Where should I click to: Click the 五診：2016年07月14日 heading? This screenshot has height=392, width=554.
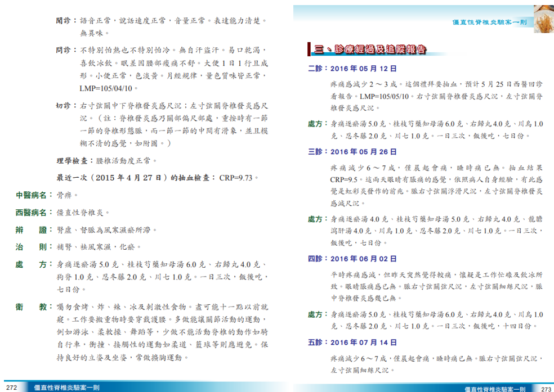pyautogui.click(x=352, y=342)
